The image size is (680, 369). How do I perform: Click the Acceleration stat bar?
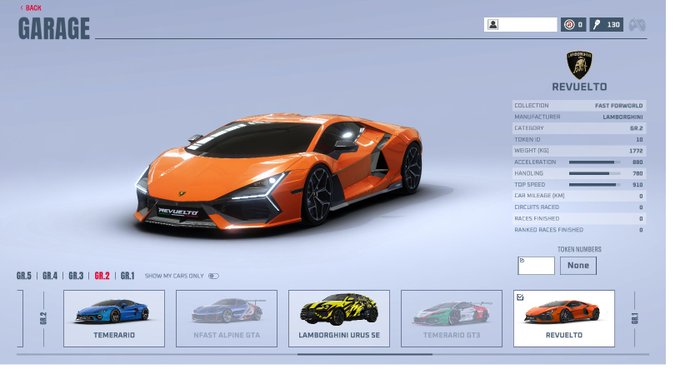click(x=595, y=162)
